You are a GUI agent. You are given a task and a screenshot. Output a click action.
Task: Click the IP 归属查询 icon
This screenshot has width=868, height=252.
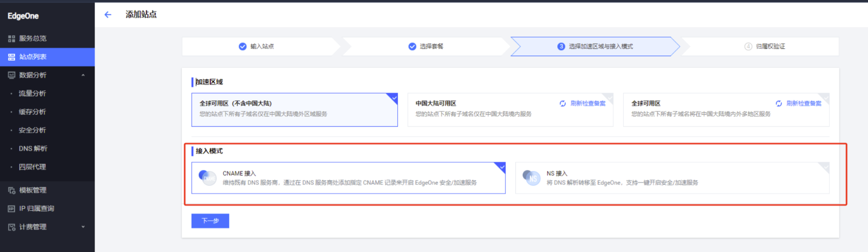(x=12, y=208)
